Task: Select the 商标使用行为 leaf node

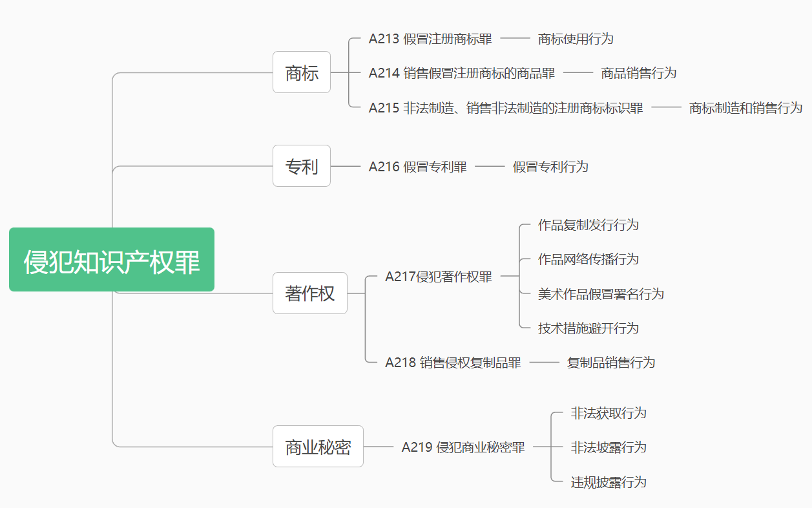Action: (576, 39)
